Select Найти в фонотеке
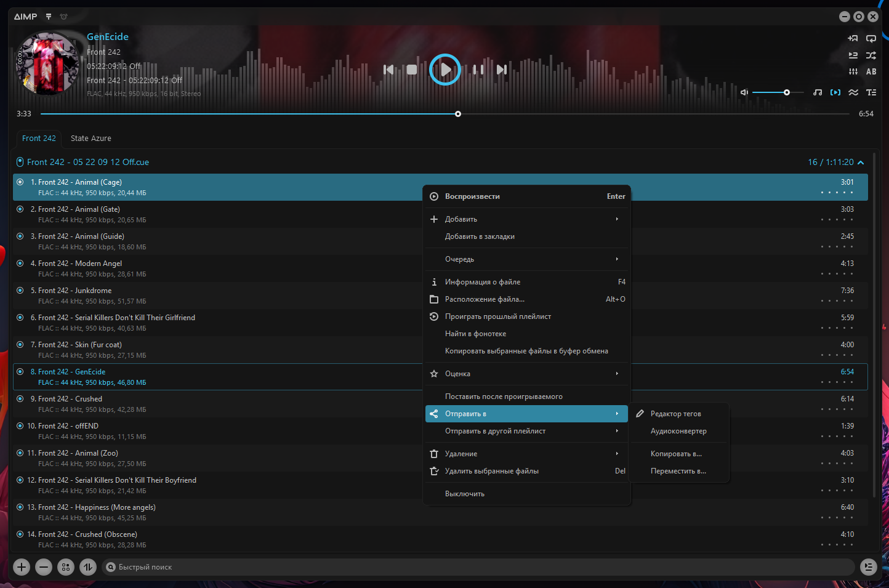Screen dimensions: 889x588 (x=527, y=334)
